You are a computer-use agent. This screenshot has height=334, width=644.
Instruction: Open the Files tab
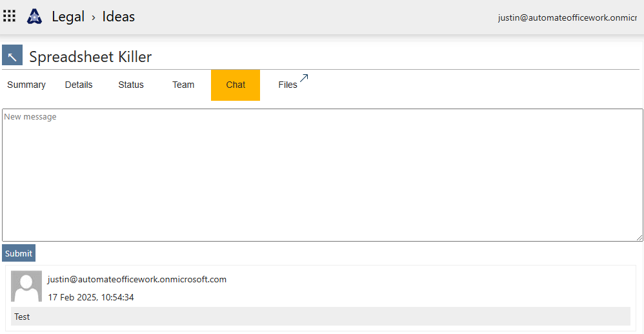[287, 85]
